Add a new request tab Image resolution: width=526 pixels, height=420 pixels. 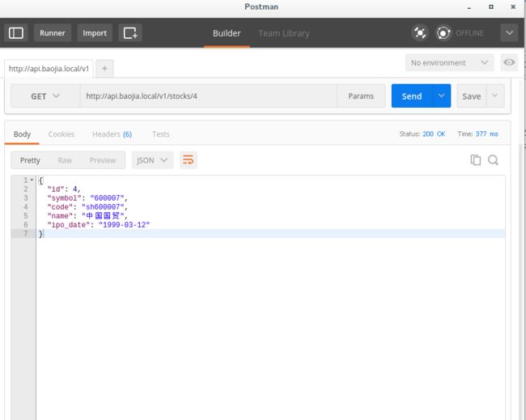point(104,69)
